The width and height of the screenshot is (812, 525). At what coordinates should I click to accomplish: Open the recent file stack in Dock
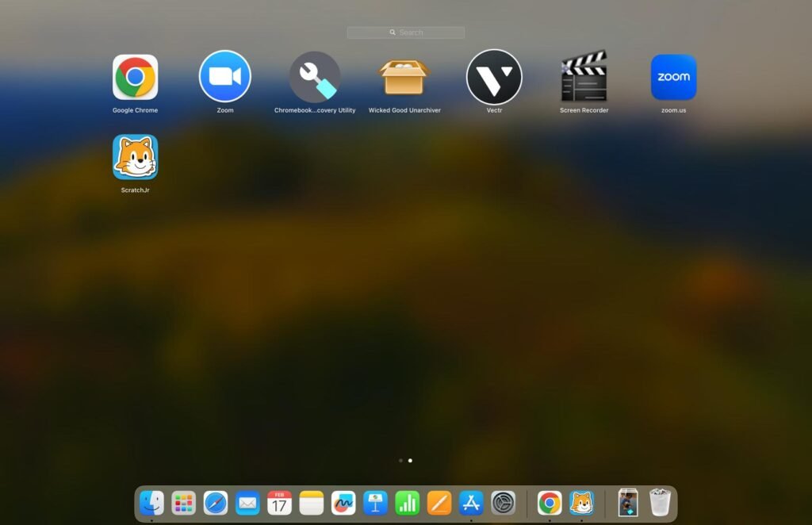pos(628,503)
